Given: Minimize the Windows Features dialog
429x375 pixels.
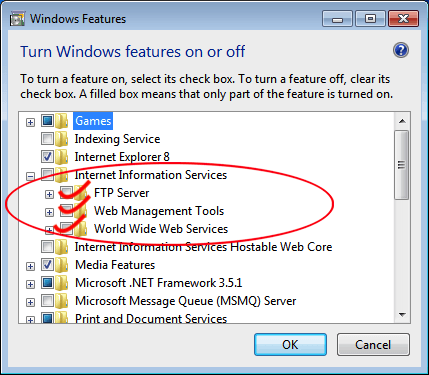Looking at the screenshot, I should pyautogui.click(x=337, y=19).
